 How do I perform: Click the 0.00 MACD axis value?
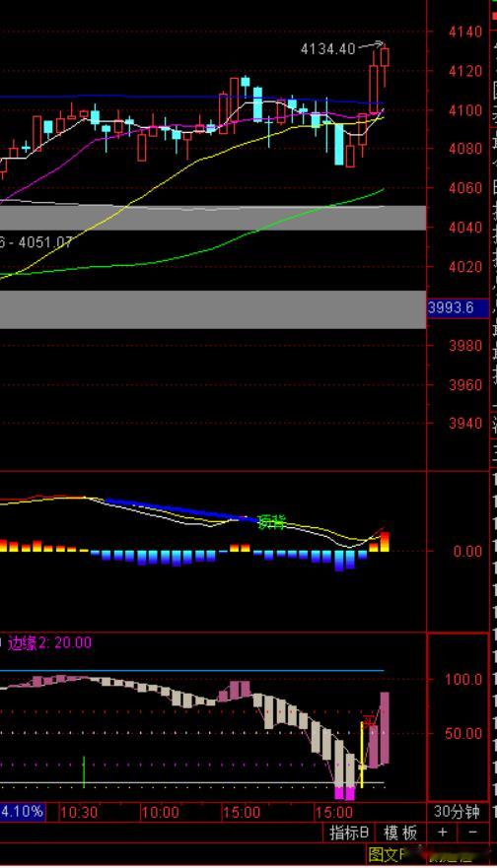[x=468, y=552]
